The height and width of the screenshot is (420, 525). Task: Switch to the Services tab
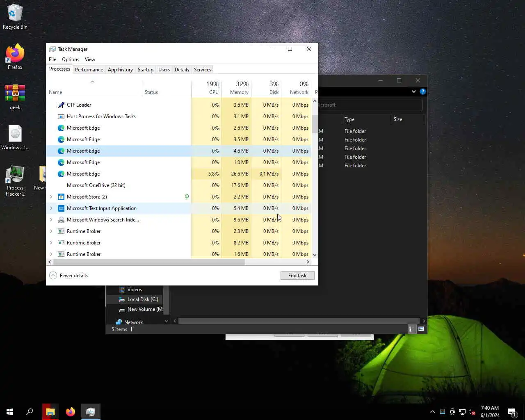203,70
